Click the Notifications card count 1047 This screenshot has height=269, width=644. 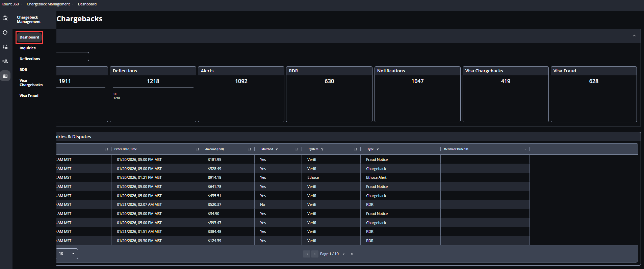pos(417,81)
